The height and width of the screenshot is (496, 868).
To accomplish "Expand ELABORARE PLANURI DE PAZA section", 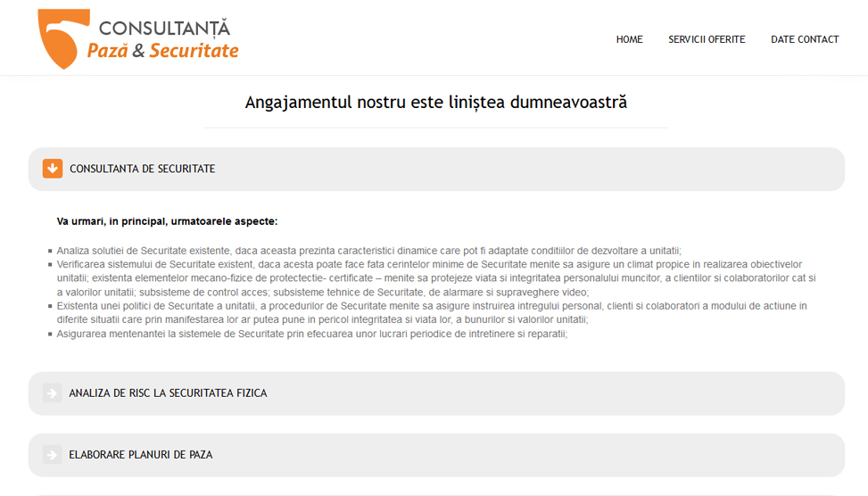I will coord(141,454).
